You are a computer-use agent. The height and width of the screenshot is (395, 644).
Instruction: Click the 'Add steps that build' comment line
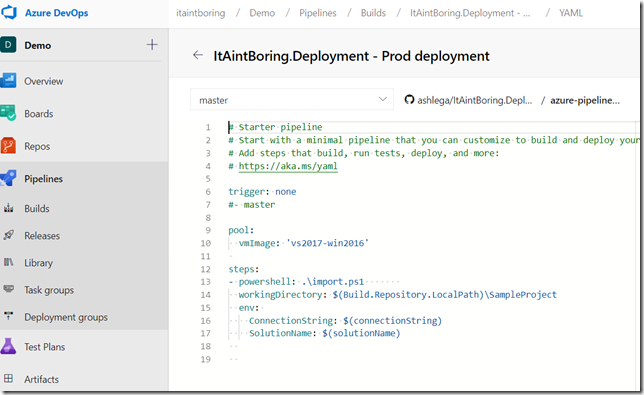[364, 153]
